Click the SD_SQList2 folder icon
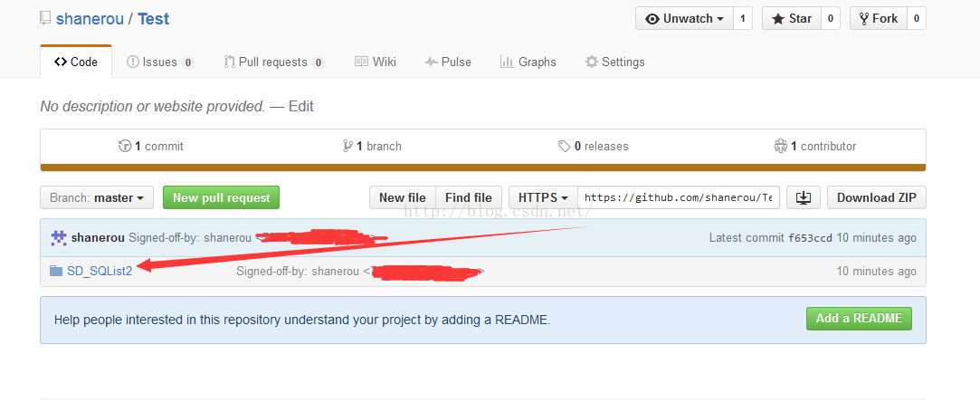 56,272
